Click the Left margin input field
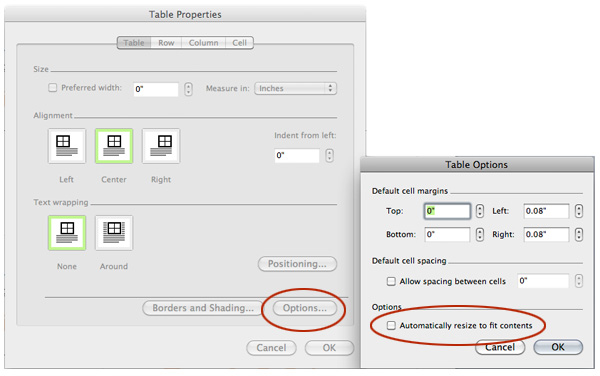The height and width of the screenshot is (376, 600). [x=546, y=211]
